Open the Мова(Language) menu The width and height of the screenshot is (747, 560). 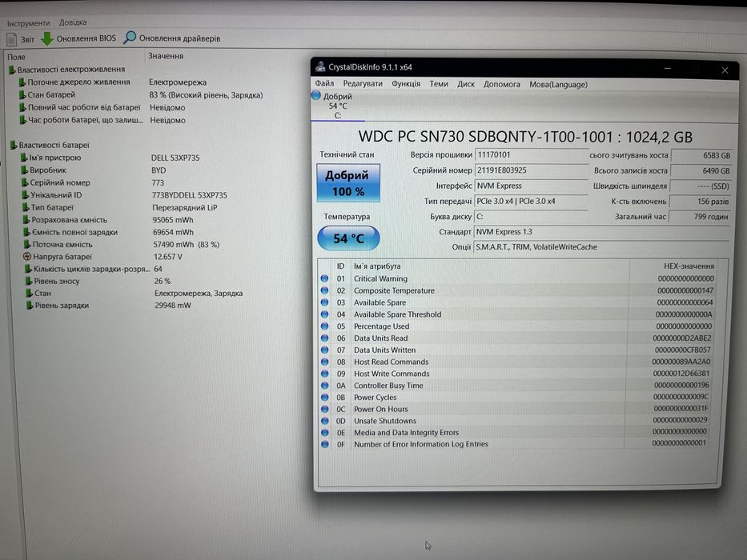(x=558, y=85)
